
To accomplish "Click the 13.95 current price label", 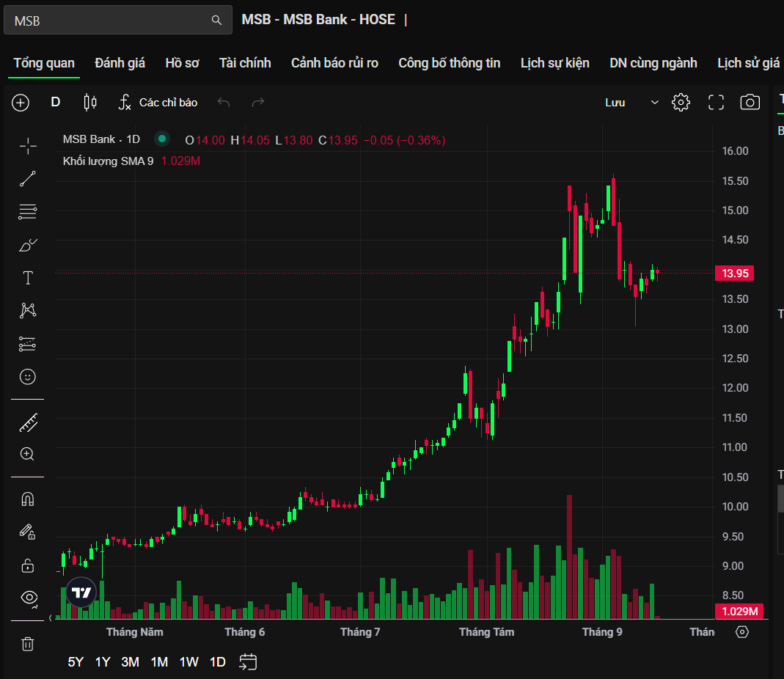I will (x=735, y=274).
